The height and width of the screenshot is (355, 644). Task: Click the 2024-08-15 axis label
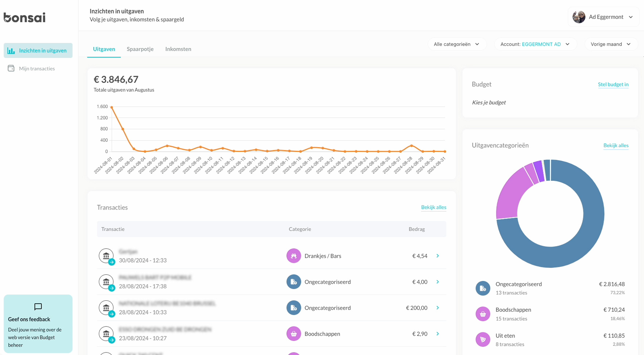point(259,165)
